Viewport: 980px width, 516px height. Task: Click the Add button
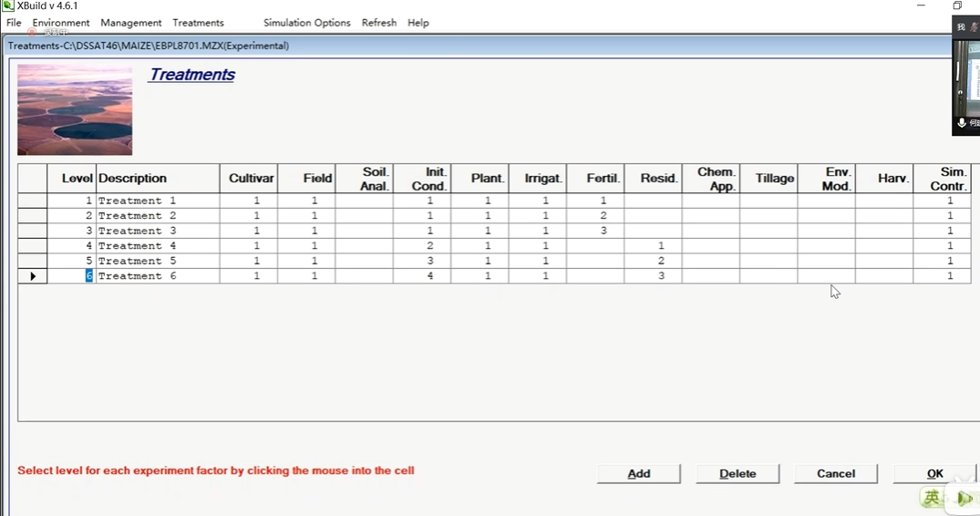coord(639,473)
